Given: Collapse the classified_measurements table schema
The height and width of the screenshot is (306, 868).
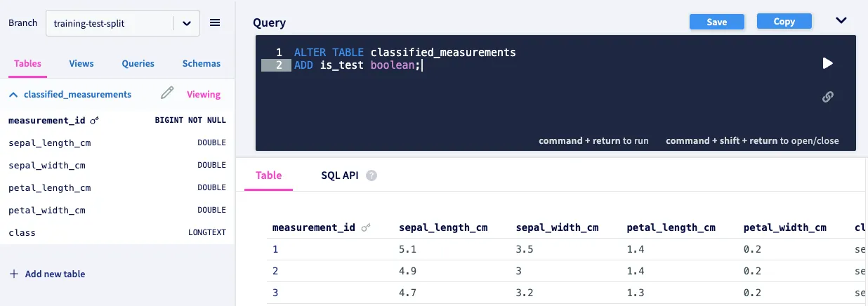Looking at the screenshot, I should point(13,94).
